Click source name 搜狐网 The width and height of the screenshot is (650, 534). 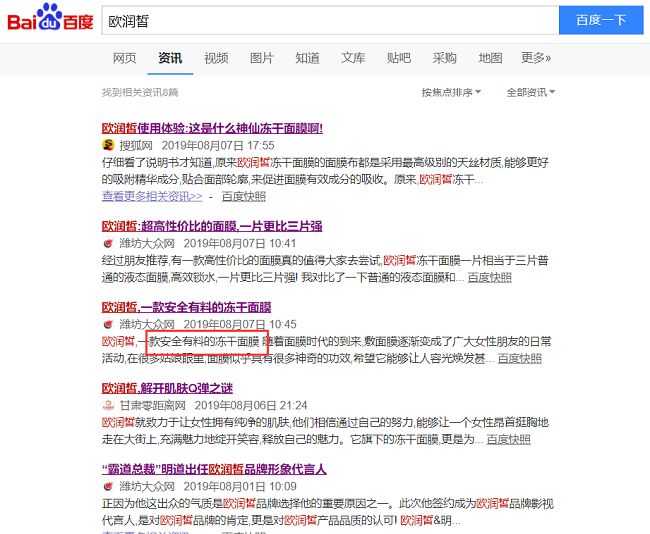click(x=136, y=146)
